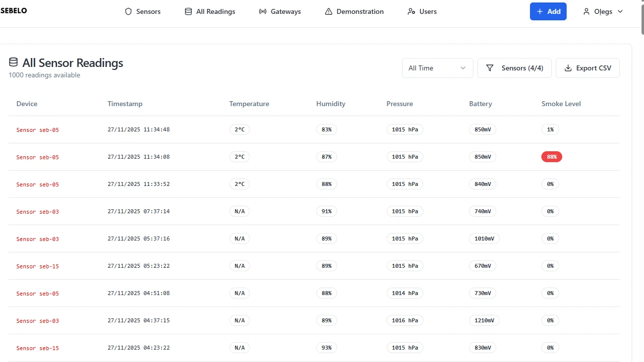Click the database icon beside All Sensor Readings heading
Screen dimensions: 644x362
pyautogui.click(x=13, y=62)
